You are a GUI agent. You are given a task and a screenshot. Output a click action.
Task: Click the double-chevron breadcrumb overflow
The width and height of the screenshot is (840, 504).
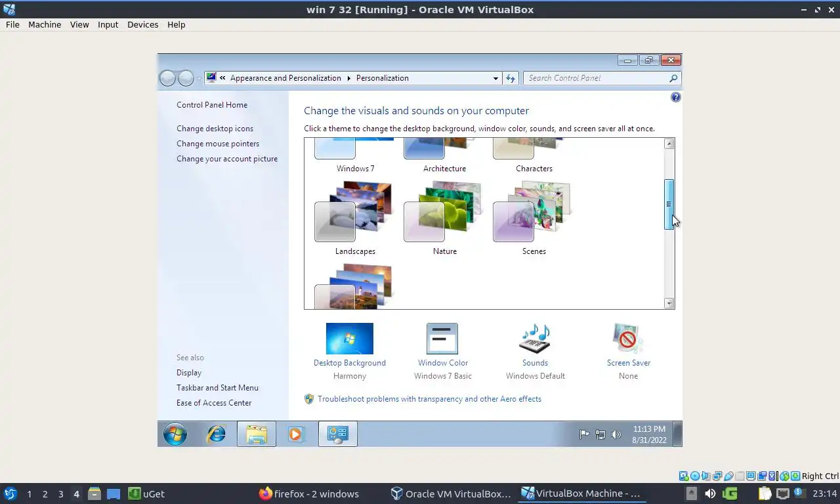[223, 78]
